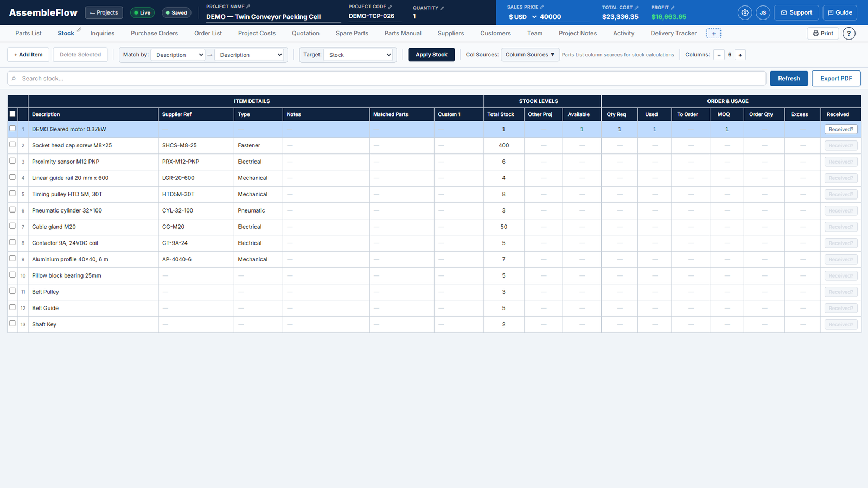This screenshot has height=488, width=868.
Task: Check the DEMO Geared motor row checkbox
Action: click(12, 129)
